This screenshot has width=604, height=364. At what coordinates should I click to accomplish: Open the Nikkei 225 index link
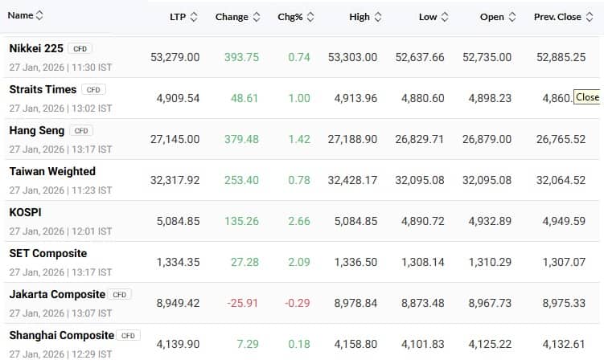tap(36, 48)
